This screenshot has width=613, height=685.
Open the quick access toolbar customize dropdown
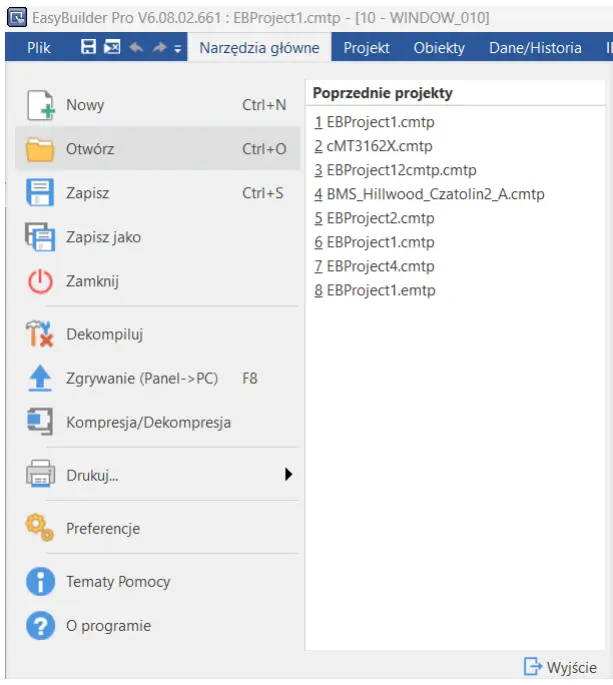pos(177,49)
